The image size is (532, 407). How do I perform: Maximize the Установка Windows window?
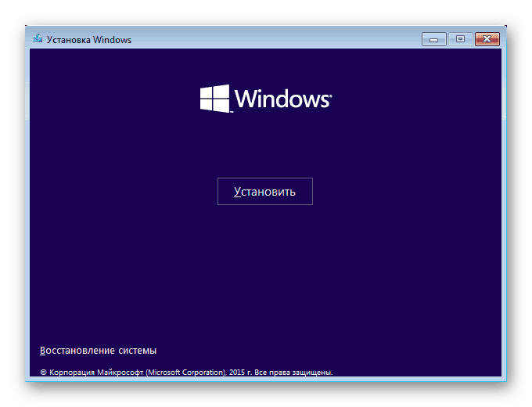[x=460, y=39]
